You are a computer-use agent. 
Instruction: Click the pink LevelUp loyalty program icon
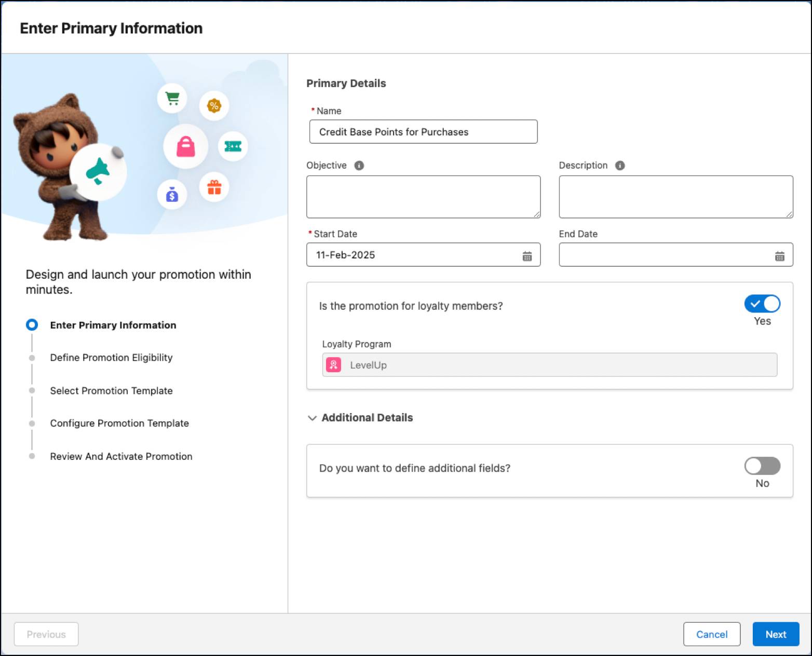[x=333, y=365]
